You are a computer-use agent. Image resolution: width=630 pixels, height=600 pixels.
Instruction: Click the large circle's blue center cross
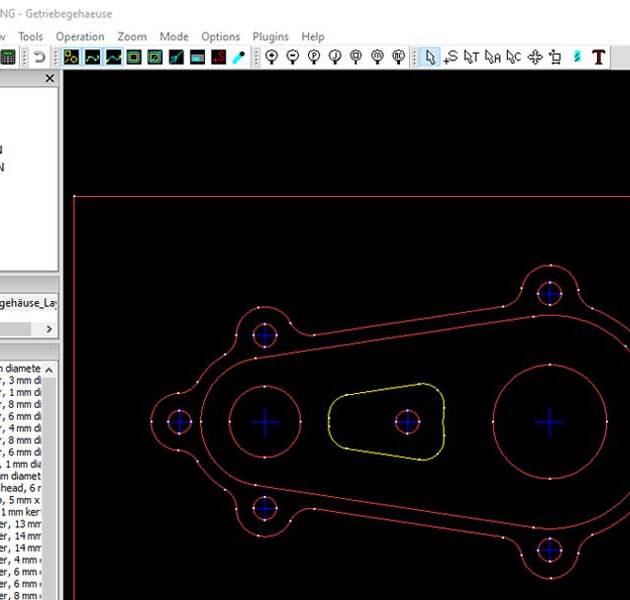click(x=549, y=422)
